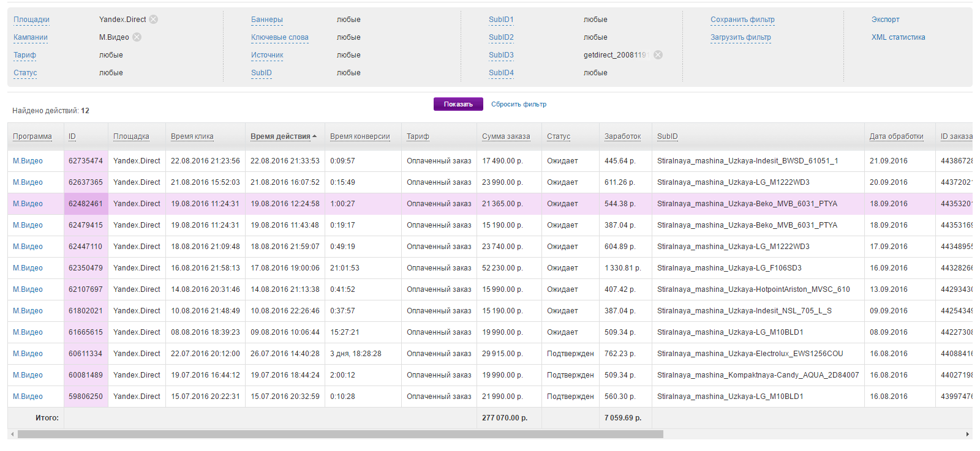Image resolution: width=980 pixels, height=451 pixels.
Task: Click the 52 230.00 р. order sum
Action: tap(503, 268)
